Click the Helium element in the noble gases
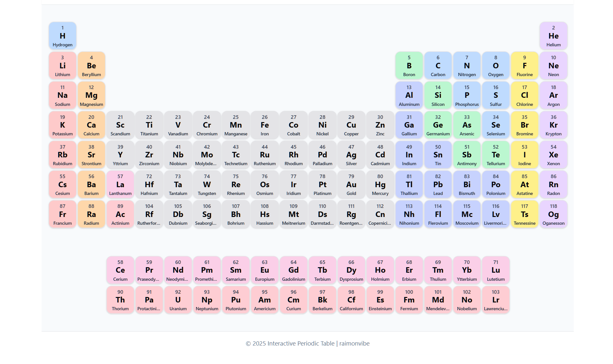The height and width of the screenshot is (364, 613). point(553,36)
